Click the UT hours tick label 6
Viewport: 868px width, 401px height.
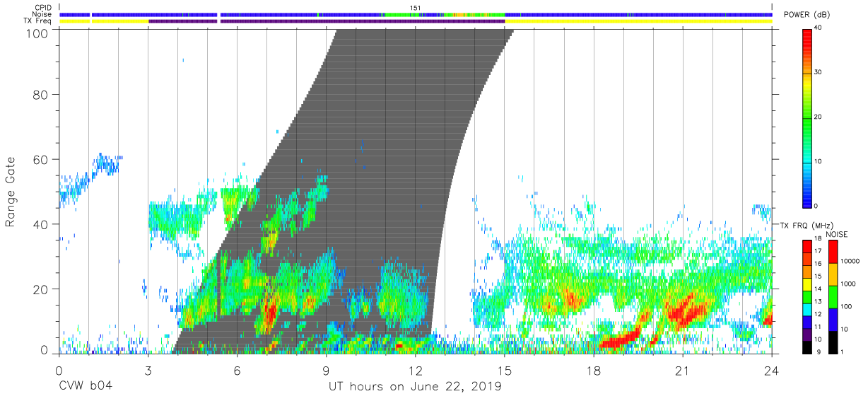point(237,370)
